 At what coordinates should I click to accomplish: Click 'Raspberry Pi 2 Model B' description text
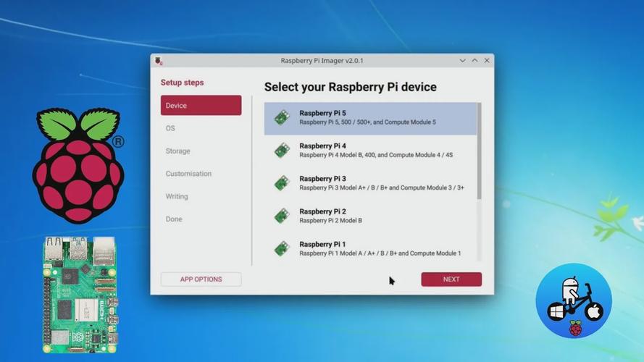coord(330,221)
